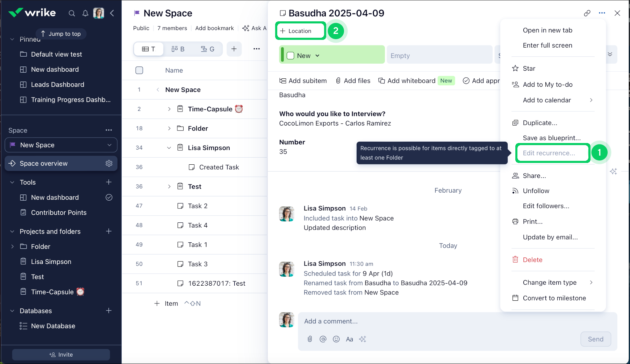630x364 pixels.
Task: Click Add subitem
Action: [x=303, y=81]
